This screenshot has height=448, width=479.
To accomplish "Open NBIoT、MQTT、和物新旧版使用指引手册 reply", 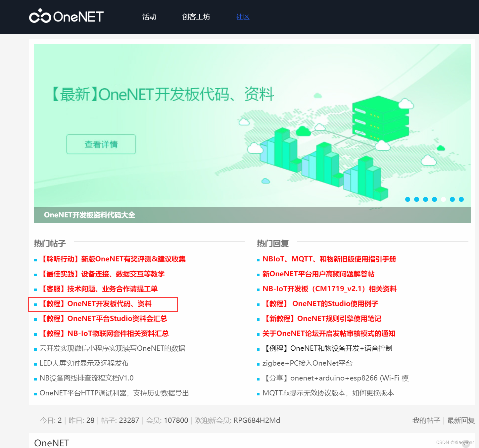I will [329, 259].
